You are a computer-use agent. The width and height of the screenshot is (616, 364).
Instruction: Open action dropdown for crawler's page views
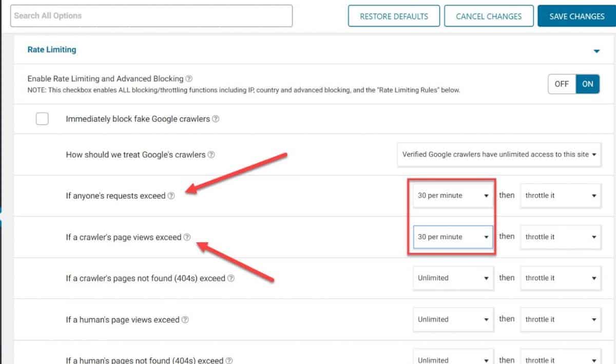click(x=561, y=237)
